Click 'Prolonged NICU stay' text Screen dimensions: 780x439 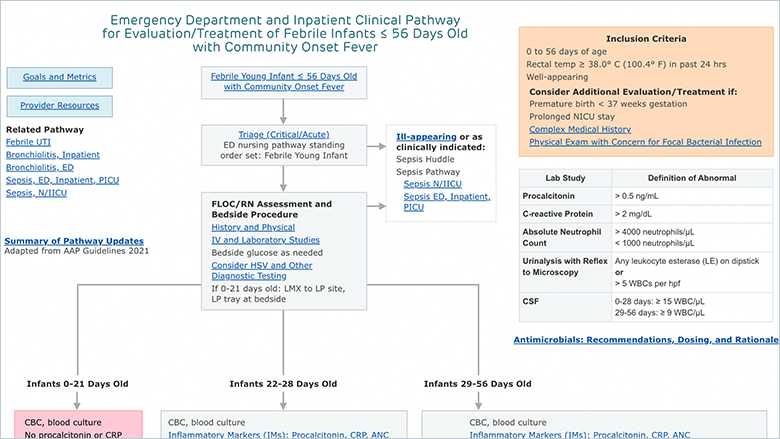572,117
